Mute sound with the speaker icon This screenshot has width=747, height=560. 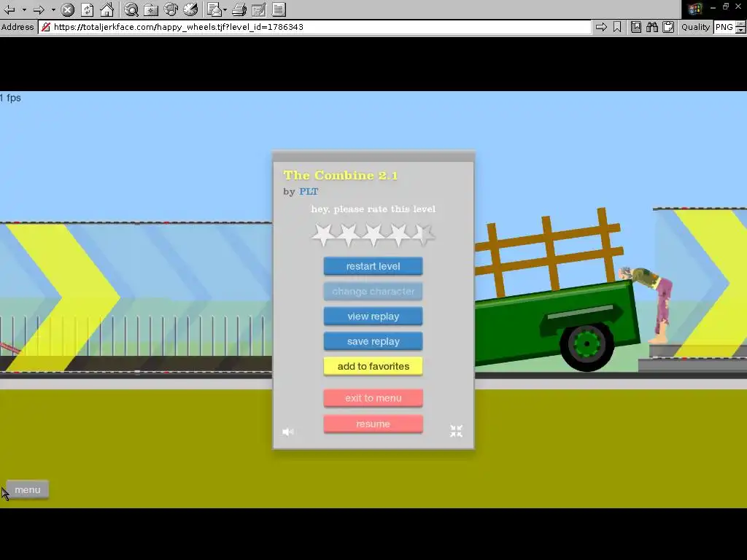(288, 432)
